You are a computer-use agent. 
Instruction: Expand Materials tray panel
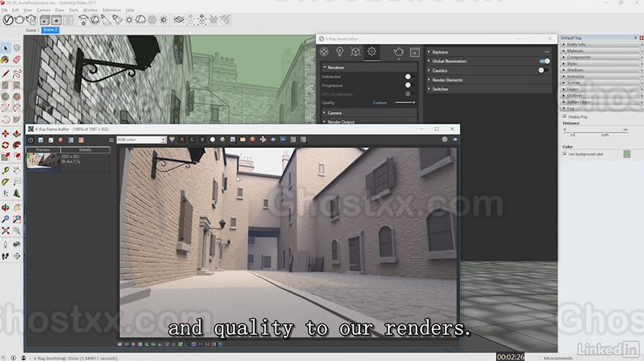pyautogui.click(x=602, y=51)
